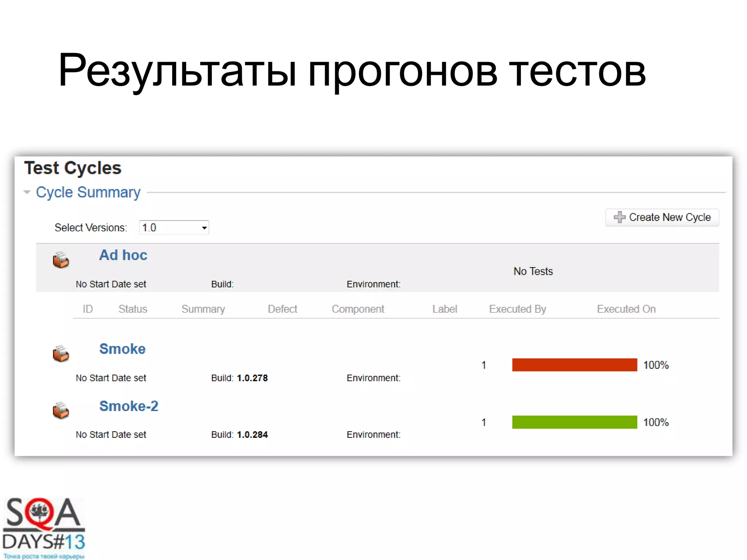The height and width of the screenshot is (560, 747).
Task: Sort by the Status column header
Action: click(x=133, y=309)
